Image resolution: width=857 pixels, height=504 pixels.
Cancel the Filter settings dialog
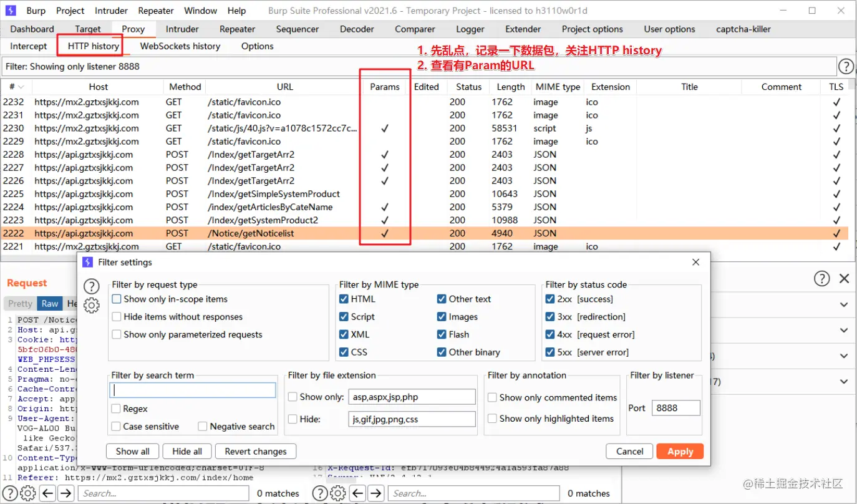click(630, 452)
